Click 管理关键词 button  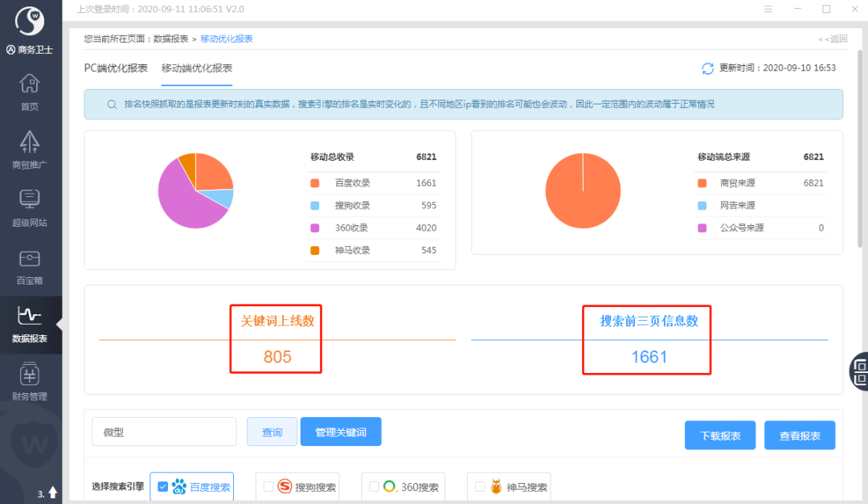pos(341,432)
